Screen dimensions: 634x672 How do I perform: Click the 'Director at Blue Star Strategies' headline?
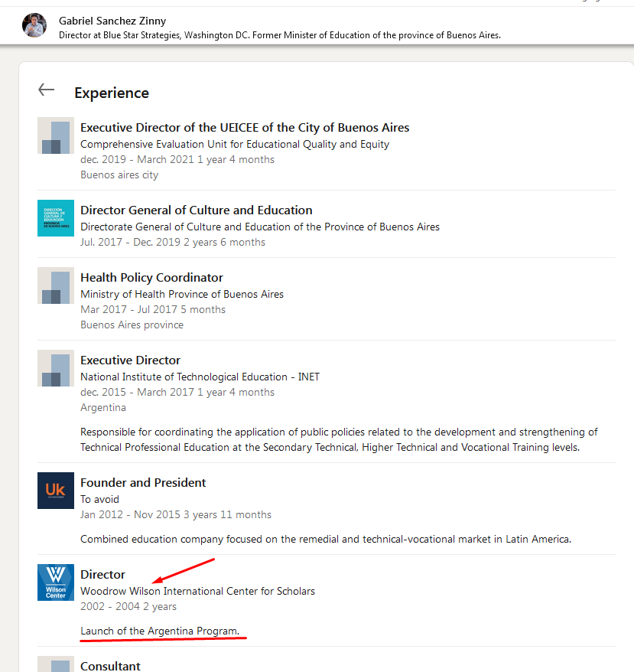click(x=280, y=35)
